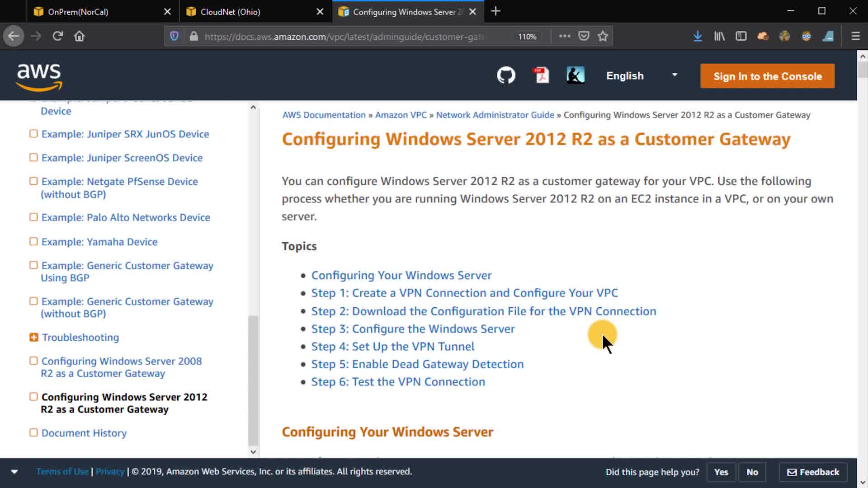Viewport: 868px width, 488px height.
Task: Bookmark this page with the star icon
Action: coord(603,36)
